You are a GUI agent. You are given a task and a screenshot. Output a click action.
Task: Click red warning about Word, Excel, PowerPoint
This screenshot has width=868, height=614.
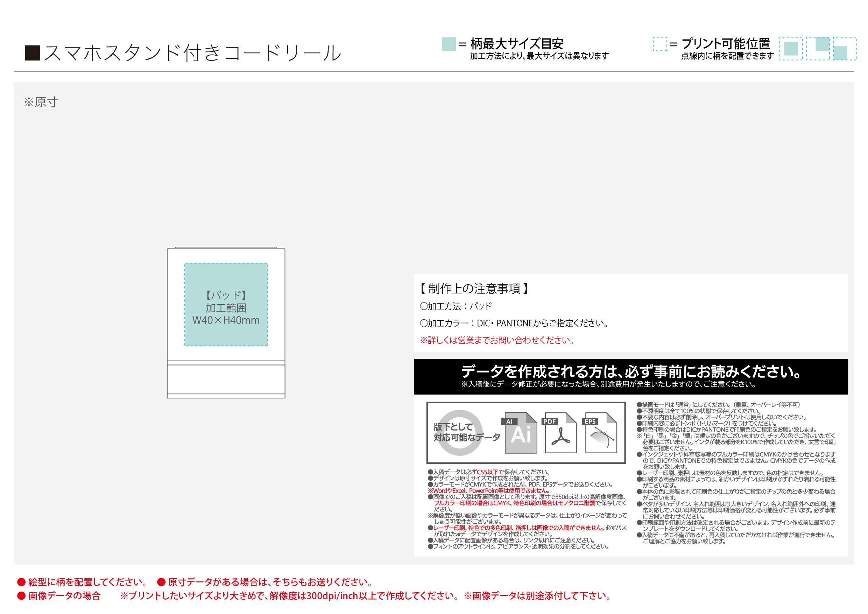click(x=488, y=491)
